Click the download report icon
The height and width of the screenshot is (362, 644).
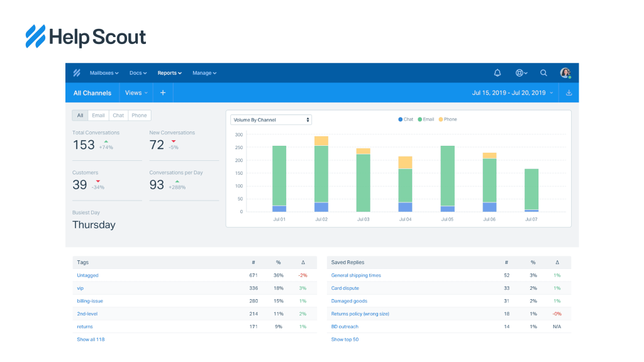coord(569,93)
